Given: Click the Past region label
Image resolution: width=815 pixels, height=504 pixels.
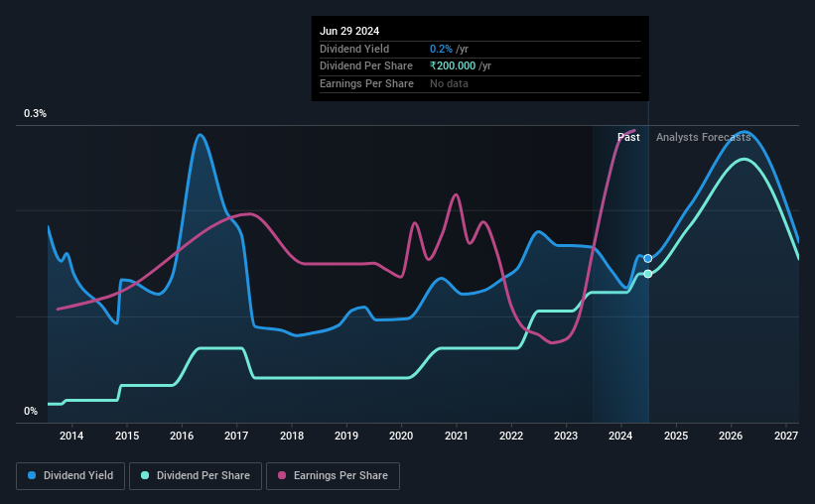Looking at the screenshot, I should click(628, 137).
